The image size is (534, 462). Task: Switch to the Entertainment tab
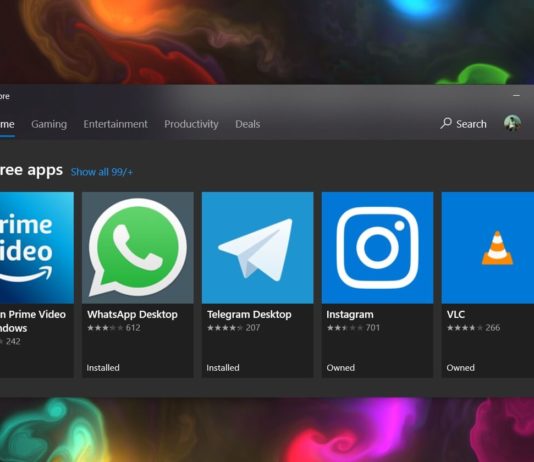coord(115,124)
